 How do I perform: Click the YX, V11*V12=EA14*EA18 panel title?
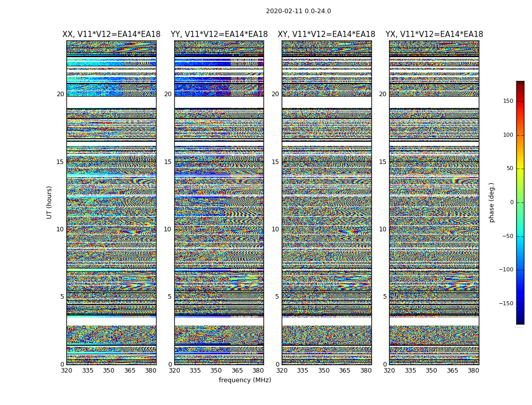point(434,34)
